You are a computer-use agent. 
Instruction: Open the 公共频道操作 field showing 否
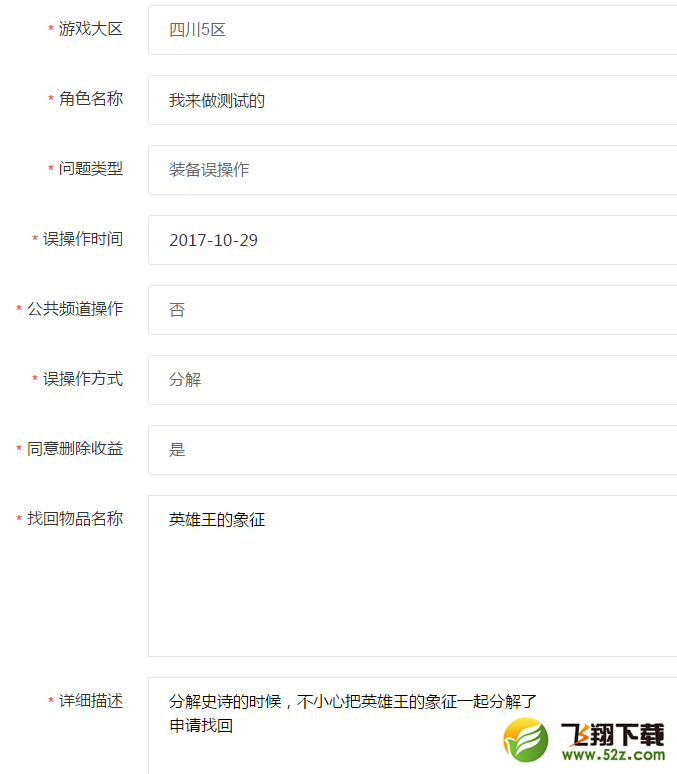point(413,310)
